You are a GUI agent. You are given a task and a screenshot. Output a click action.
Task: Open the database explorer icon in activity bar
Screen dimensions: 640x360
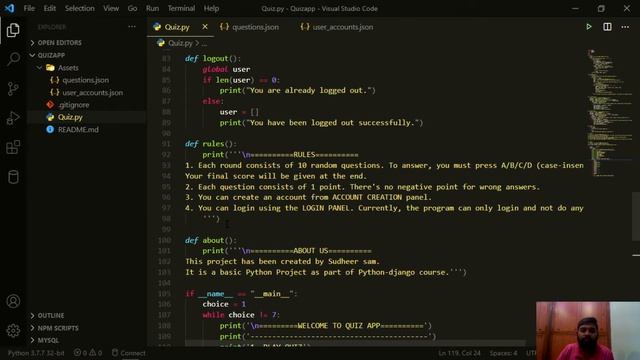13,177
